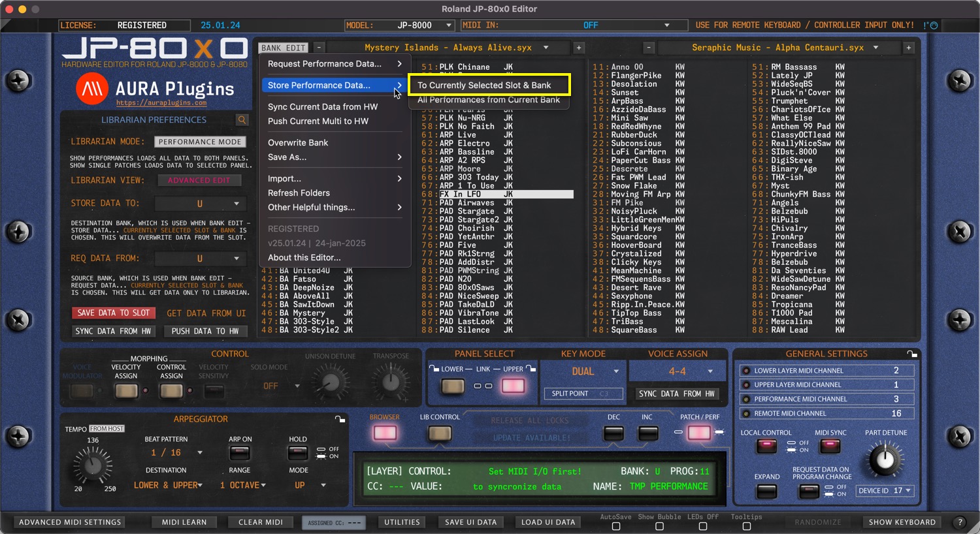The width and height of the screenshot is (980, 534).
Task: Click the help question mark icon
Action: 960,522
